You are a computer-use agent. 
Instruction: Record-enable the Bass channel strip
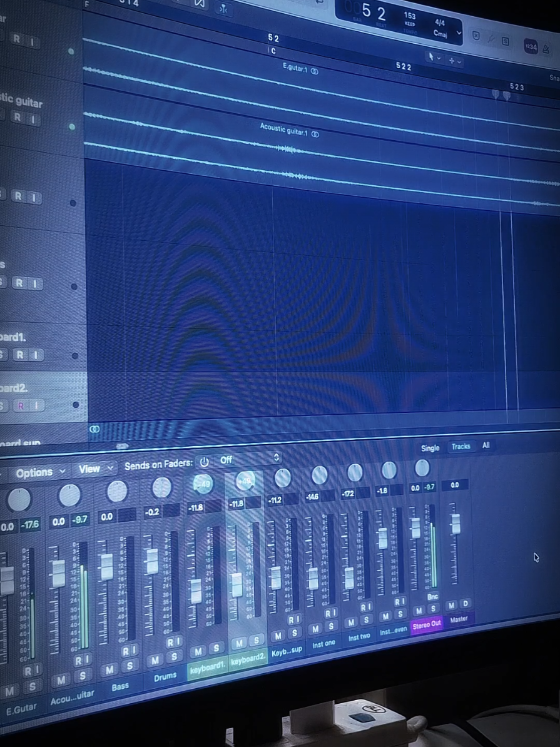point(125,651)
